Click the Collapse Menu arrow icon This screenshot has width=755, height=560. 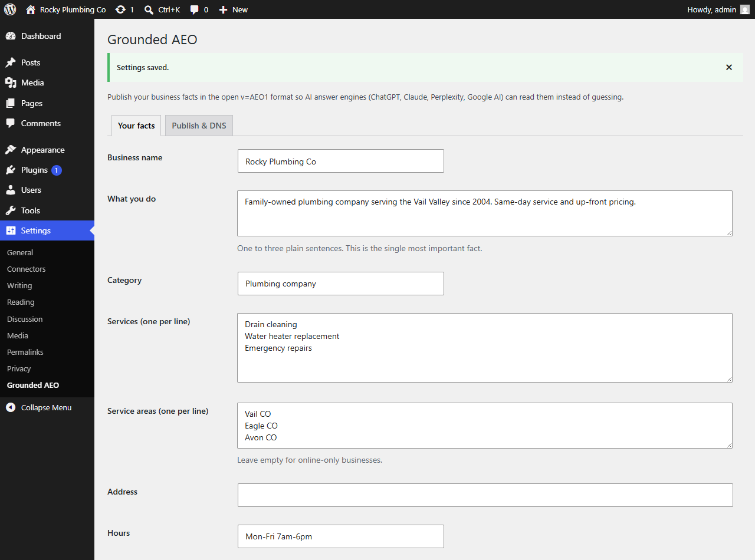click(11, 407)
